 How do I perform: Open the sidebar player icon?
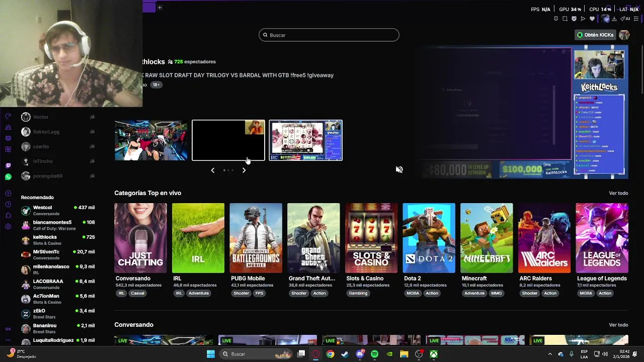[8, 193]
